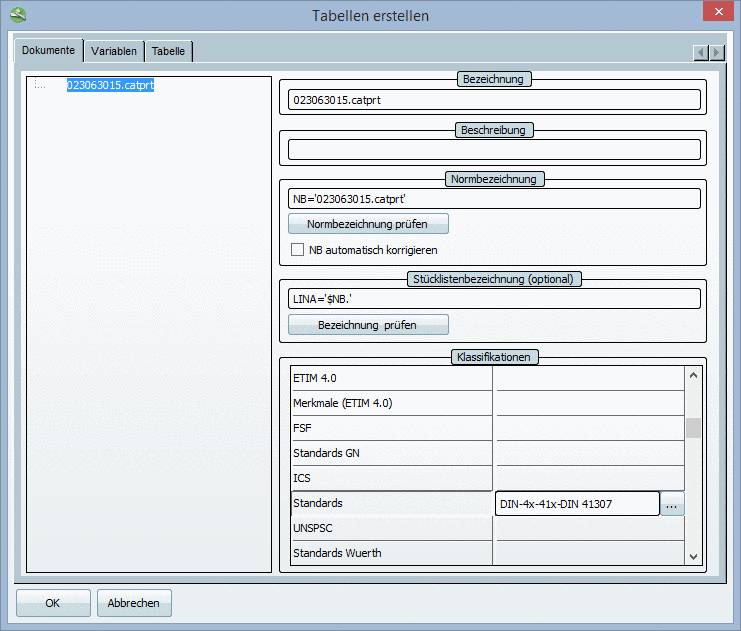Open the Variablen tab
741x631 pixels.
114,51
